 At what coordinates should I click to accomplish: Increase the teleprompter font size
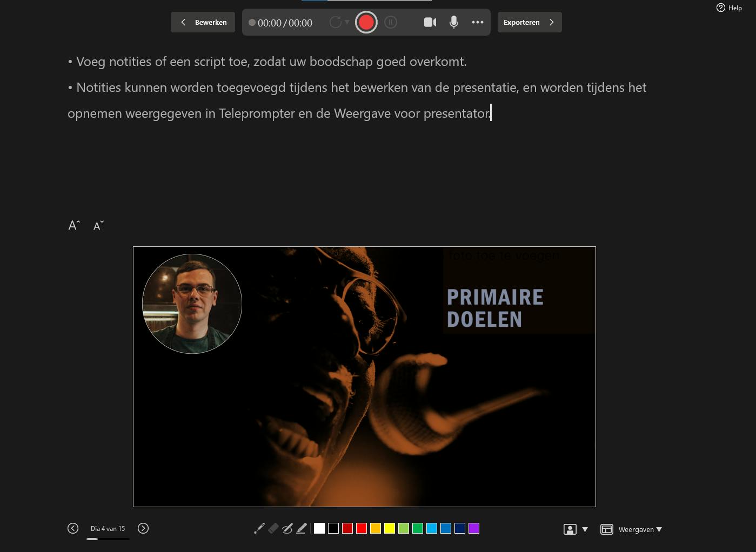click(x=74, y=225)
